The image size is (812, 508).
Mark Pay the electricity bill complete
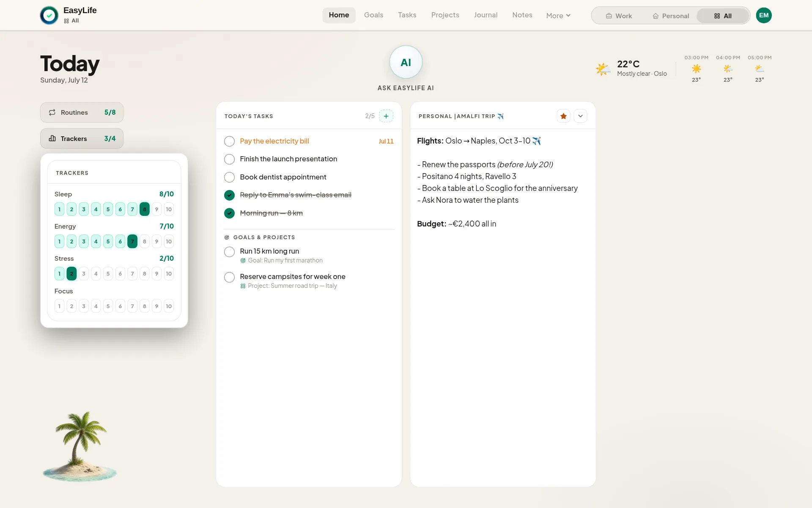click(x=229, y=141)
